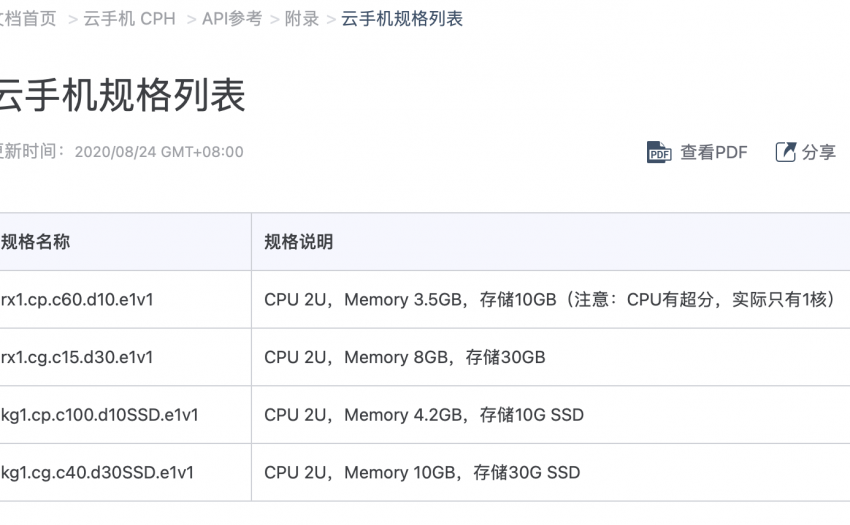Click the Memory 4.2GB description cell
The image size is (850, 525).
(x=424, y=415)
